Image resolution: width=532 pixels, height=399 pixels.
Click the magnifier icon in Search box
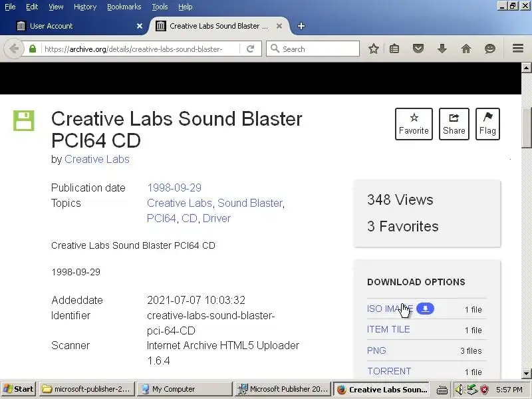tap(275, 49)
